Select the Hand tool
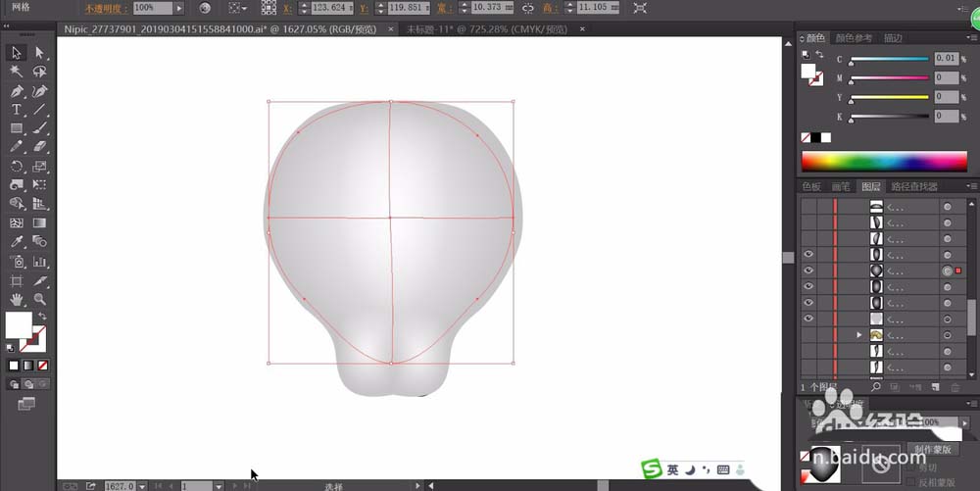 click(x=17, y=300)
